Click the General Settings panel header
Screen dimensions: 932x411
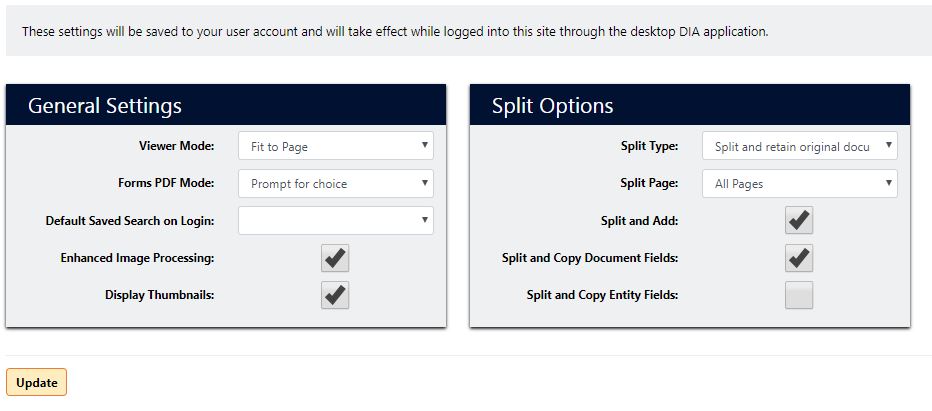(226, 105)
